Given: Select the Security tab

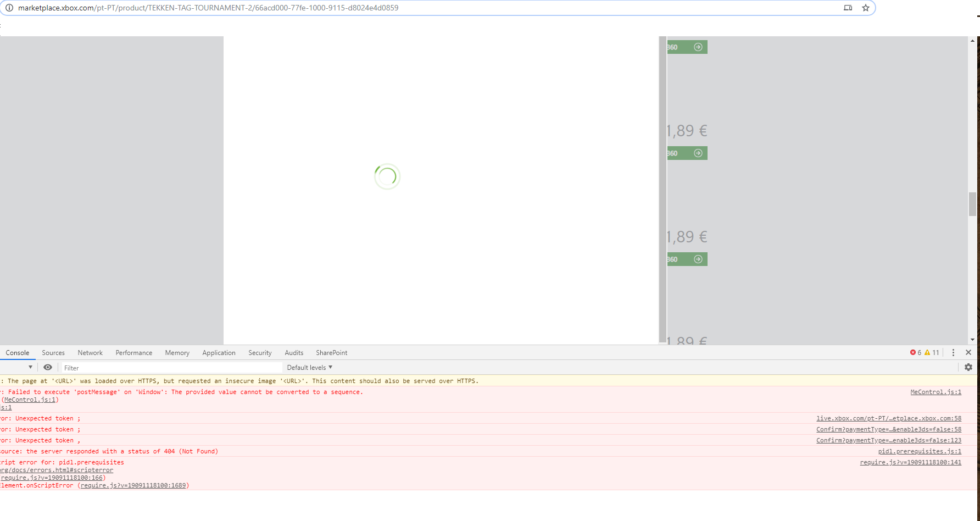Looking at the screenshot, I should coord(260,353).
